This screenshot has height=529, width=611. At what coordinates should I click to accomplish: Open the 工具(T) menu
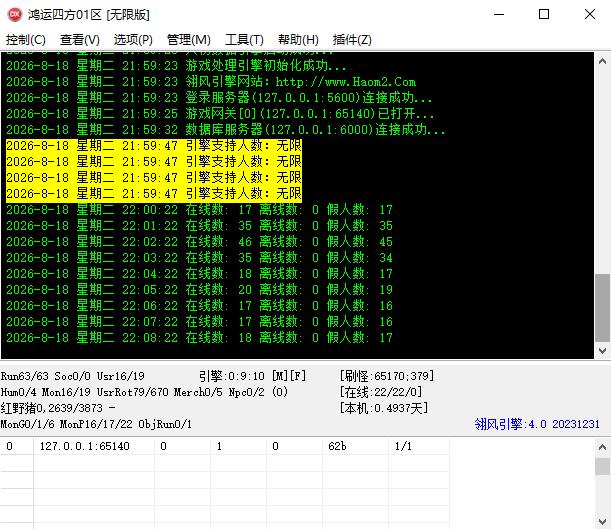point(244,40)
